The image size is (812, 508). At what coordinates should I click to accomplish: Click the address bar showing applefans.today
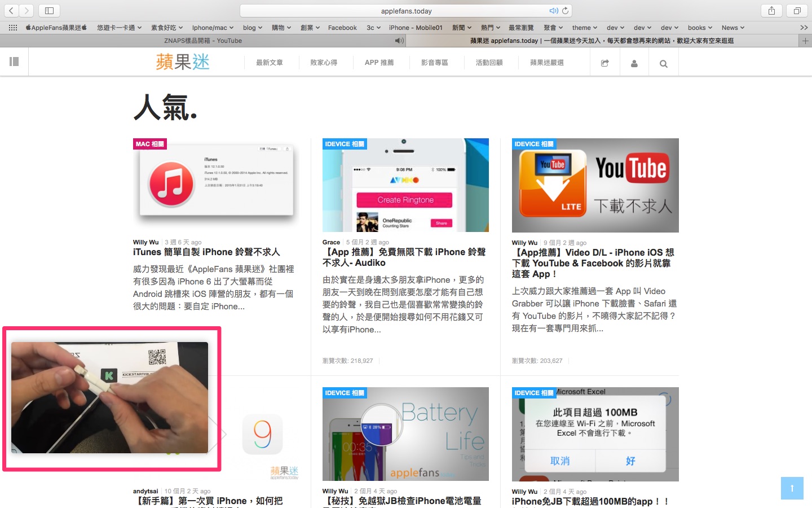(x=406, y=11)
